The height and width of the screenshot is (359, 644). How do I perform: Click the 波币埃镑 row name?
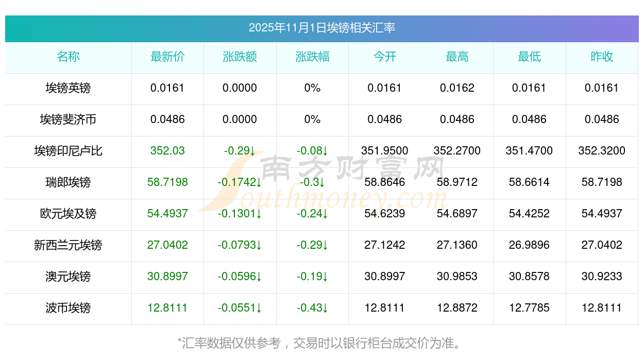pos(68,308)
